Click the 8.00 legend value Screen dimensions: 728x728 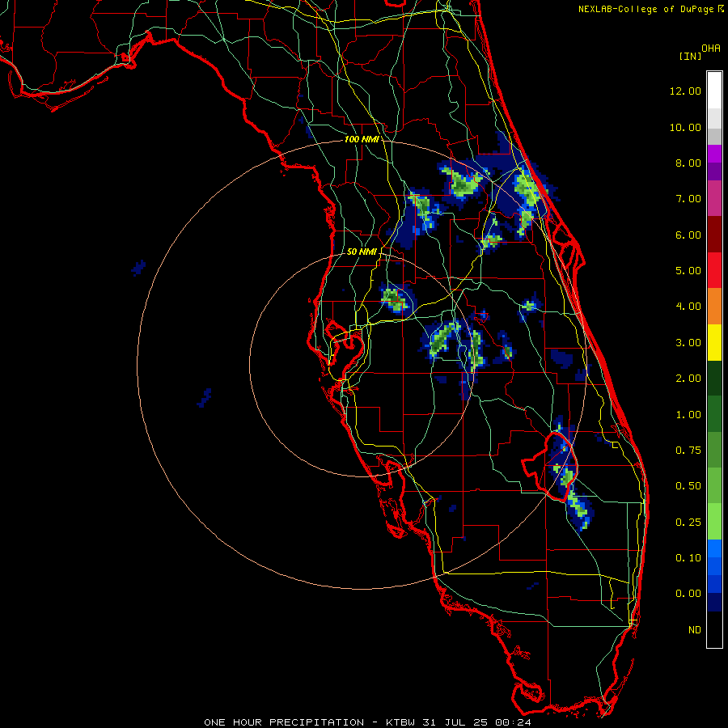[688, 163]
